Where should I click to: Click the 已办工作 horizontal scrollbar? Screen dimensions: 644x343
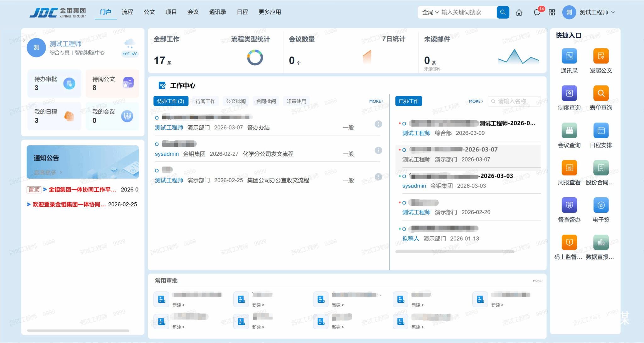(x=454, y=252)
